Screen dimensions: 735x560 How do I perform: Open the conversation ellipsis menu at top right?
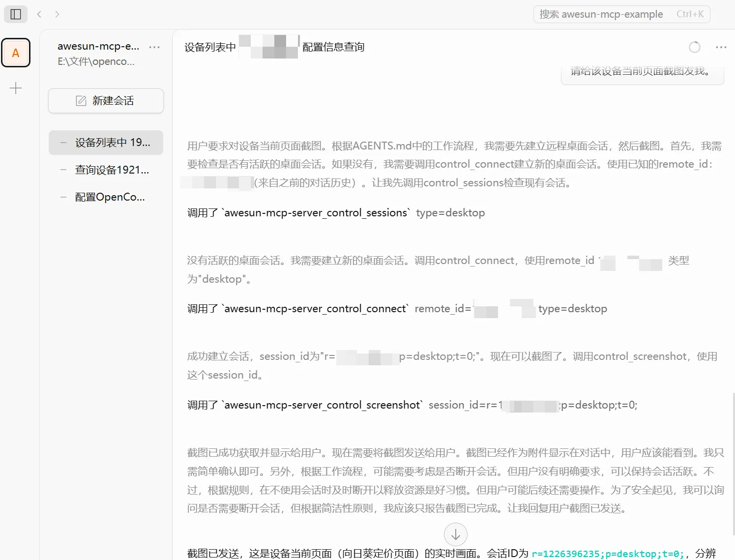click(x=721, y=47)
